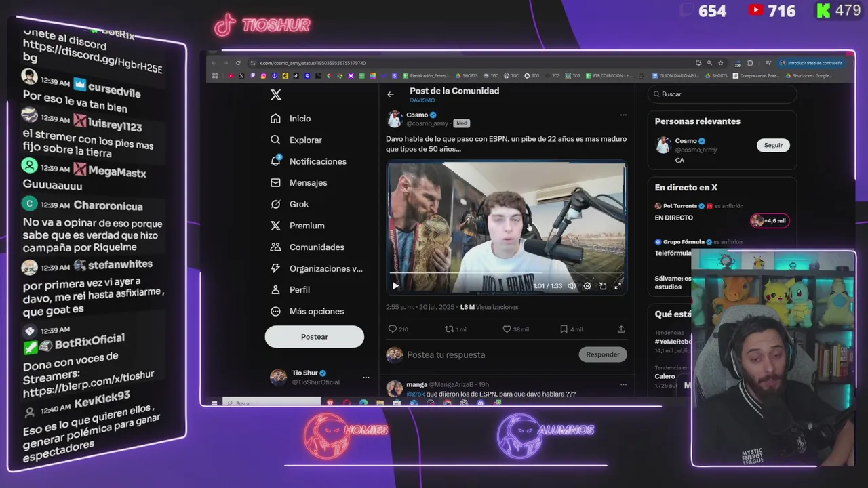Viewport: 868px width, 488px height.
Task: Click Introducir frase de contraseña button
Action: coord(812,63)
